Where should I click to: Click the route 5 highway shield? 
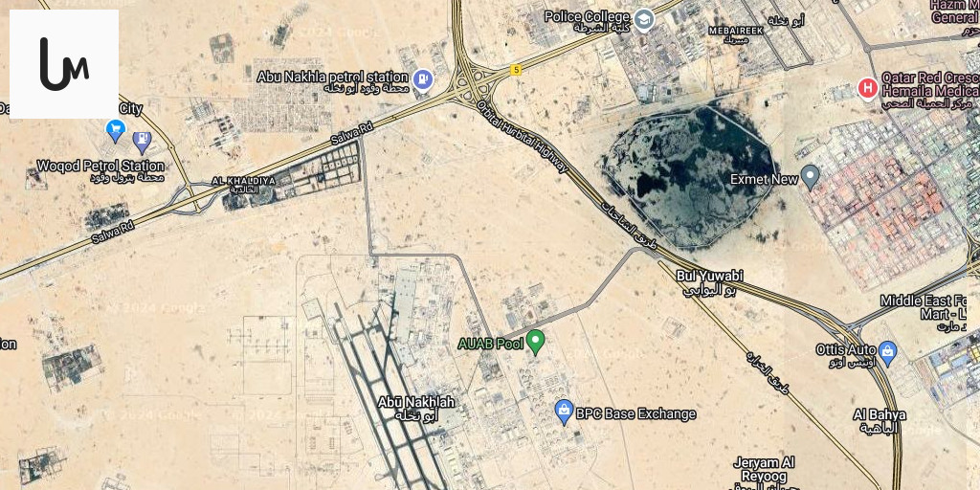click(516, 70)
